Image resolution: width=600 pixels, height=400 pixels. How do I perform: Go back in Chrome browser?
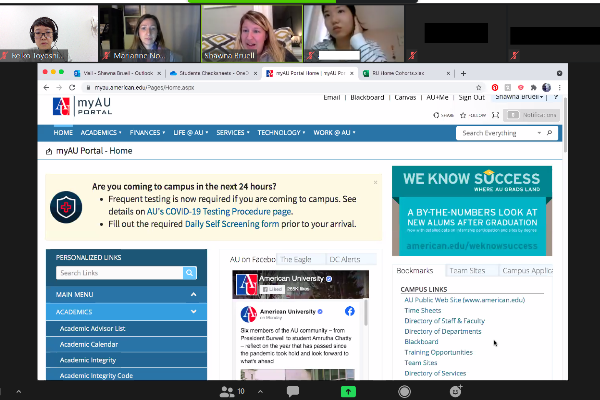pyautogui.click(x=46, y=87)
